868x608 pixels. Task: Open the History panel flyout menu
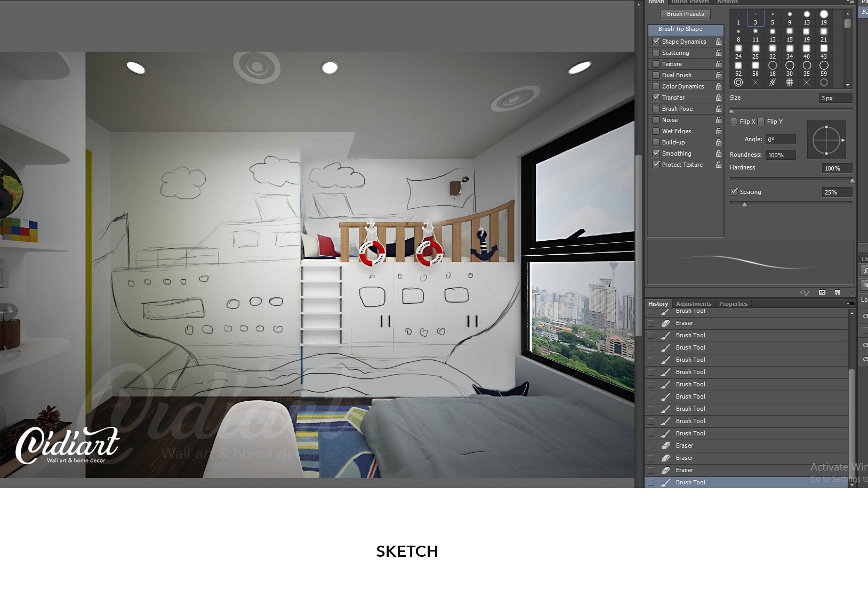point(850,304)
